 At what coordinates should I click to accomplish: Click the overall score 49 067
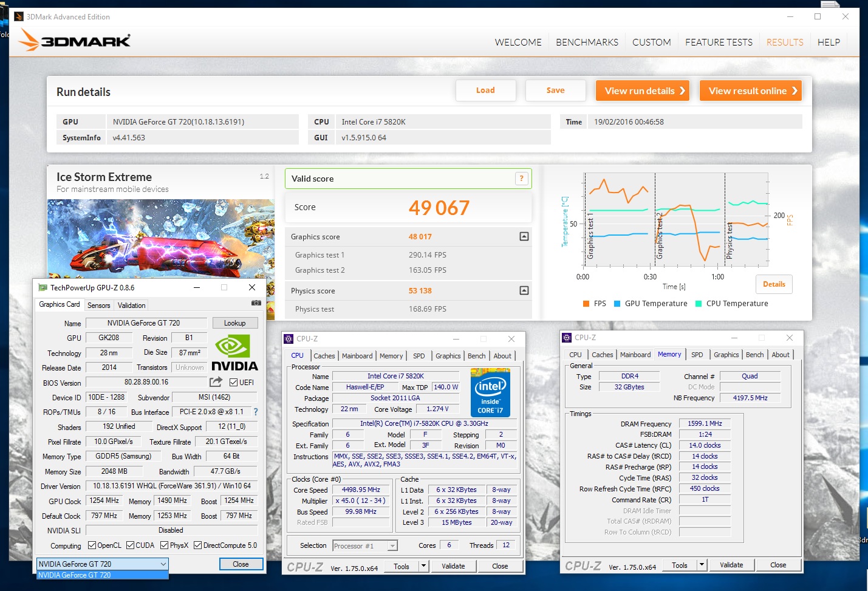coord(439,208)
